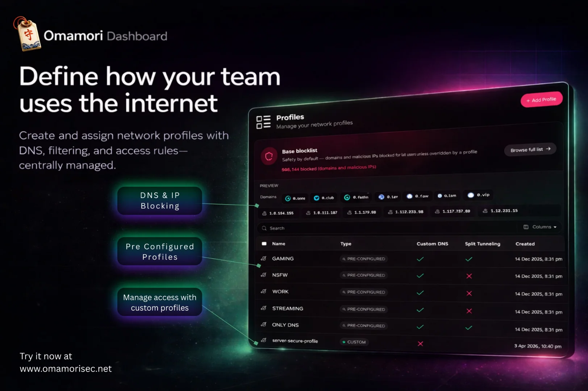Click the 0.club domain chip
Image resolution: width=588 pixels, height=391 pixels.
(324, 198)
